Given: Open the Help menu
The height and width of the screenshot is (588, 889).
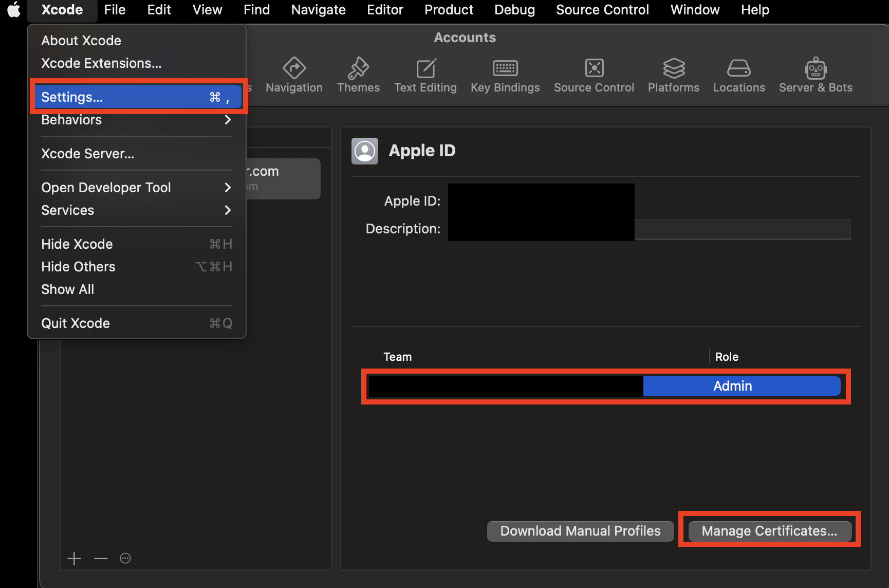Looking at the screenshot, I should click(x=755, y=10).
